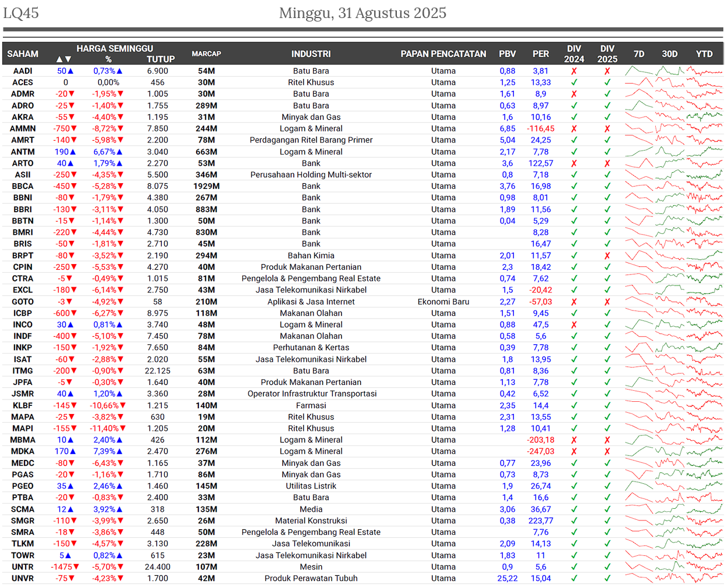Click the red X in MBMA's DIV 2025 column

(x=607, y=440)
